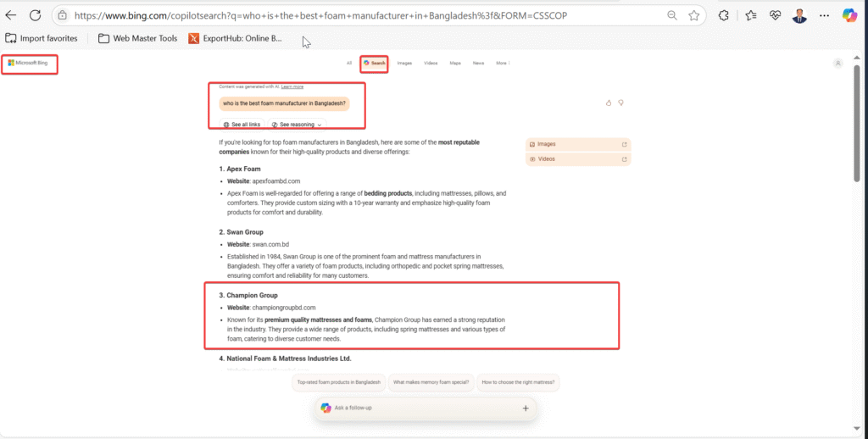The height and width of the screenshot is (439, 868).
Task: Select 'What makes memory foam special?' suggestion
Action: [x=431, y=382]
